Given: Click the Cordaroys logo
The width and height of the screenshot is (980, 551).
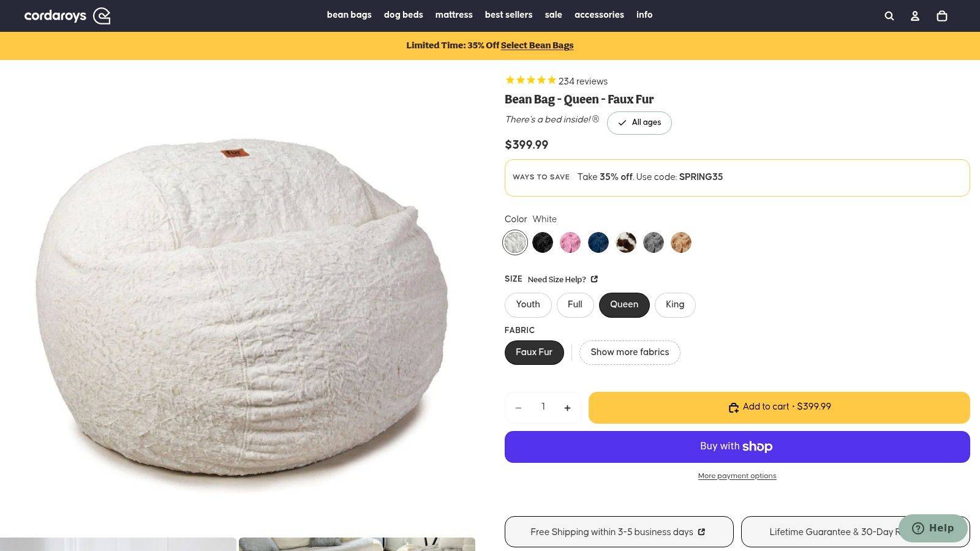Looking at the screenshot, I should [67, 15].
